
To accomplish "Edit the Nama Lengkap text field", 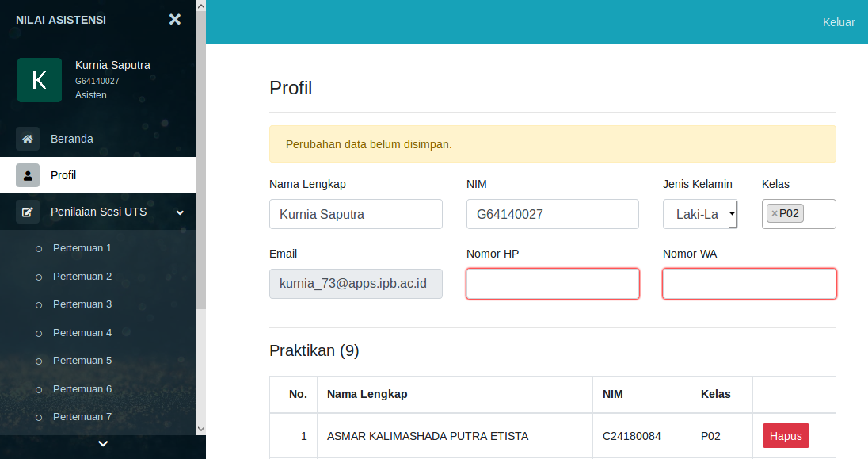I will coord(356,214).
